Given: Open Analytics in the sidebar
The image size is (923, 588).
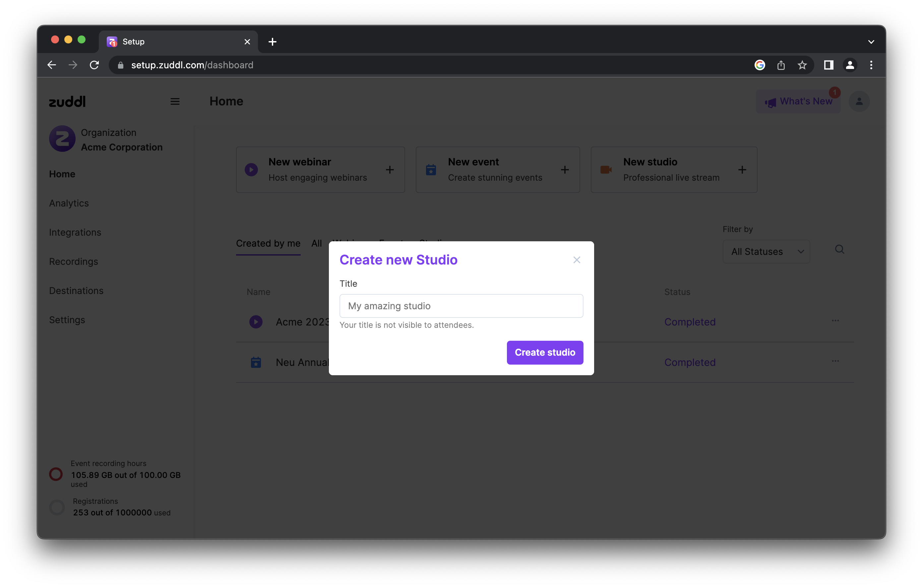Looking at the screenshot, I should (69, 203).
